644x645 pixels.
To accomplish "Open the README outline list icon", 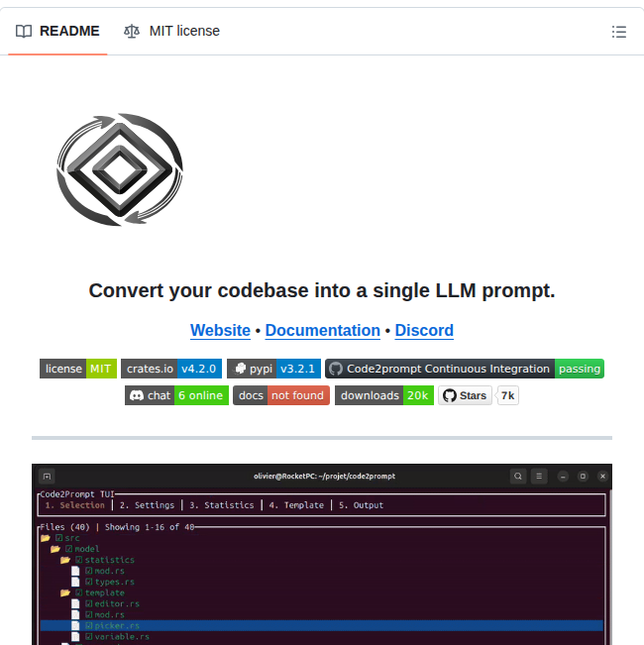I will (x=618, y=32).
